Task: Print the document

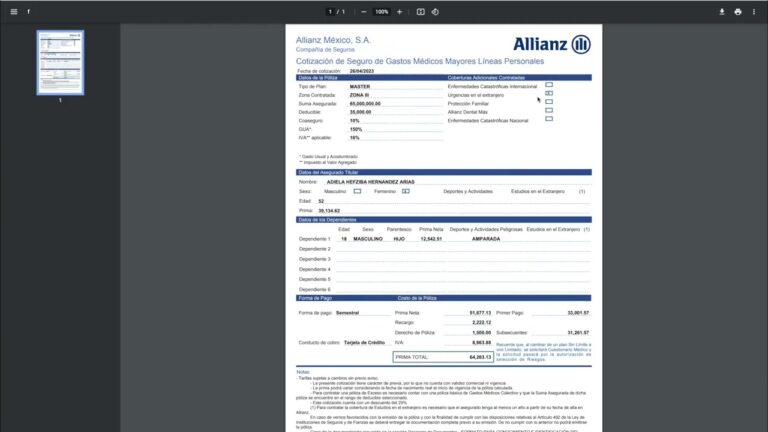Action: pyautogui.click(x=738, y=12)
